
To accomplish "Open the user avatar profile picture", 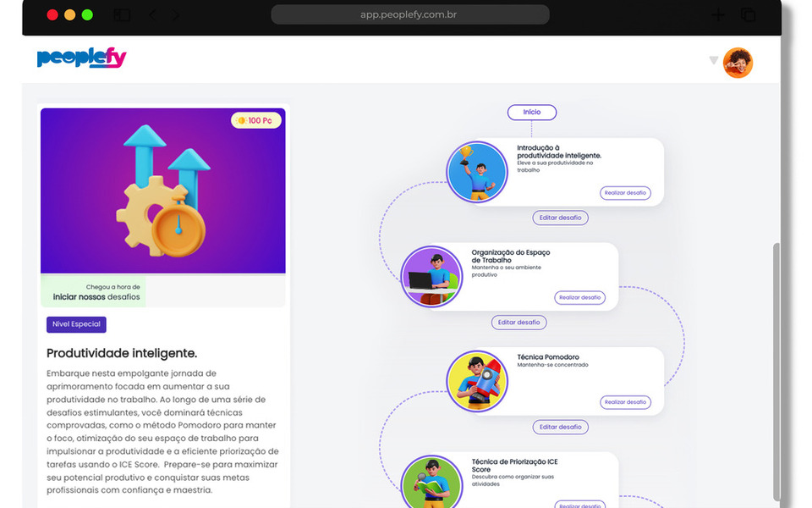I will [x=738, y=63].
